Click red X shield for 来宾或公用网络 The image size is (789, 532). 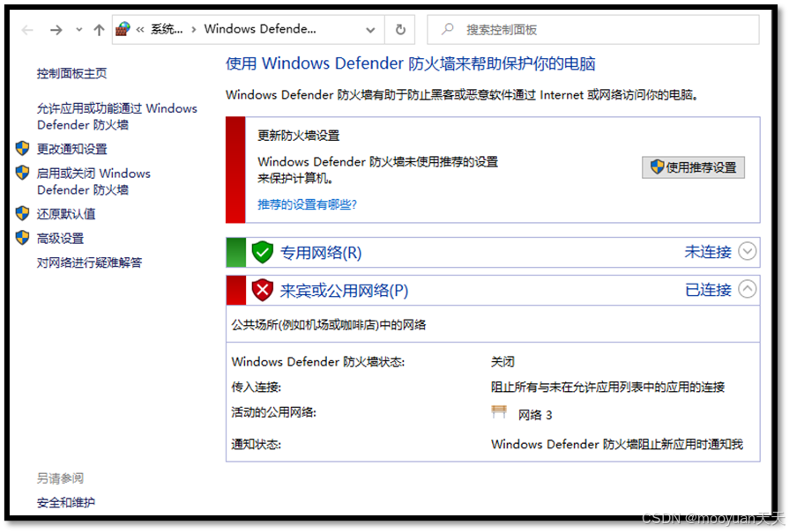[x=262, y=290]
